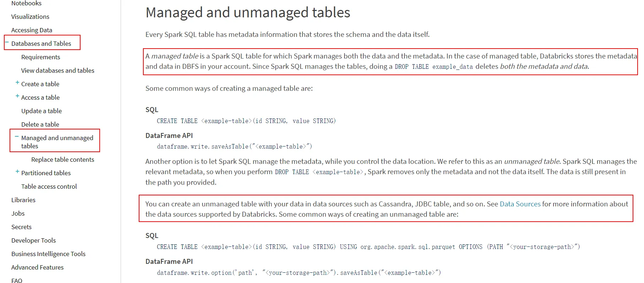The image size is (644, 283).
Task: Select Requirements in the sidebar
Action: 40,57
